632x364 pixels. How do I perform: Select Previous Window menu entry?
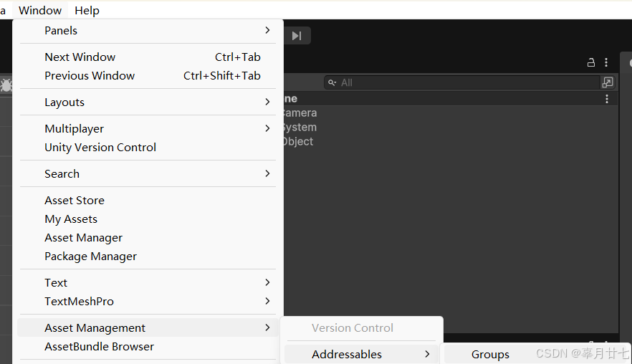[148, 76]
